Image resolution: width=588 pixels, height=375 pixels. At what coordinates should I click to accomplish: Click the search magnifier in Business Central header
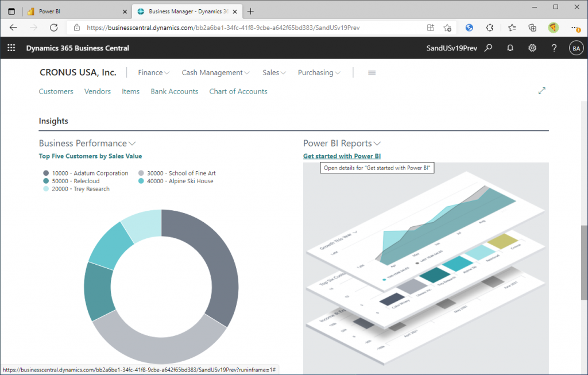coord(488,48)
